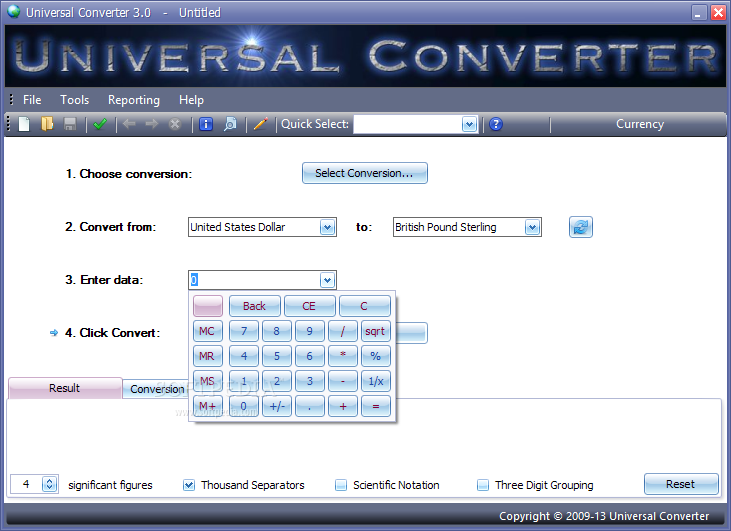The width and height of the screenshot is (731, 531).
Task: Click the Select Conversion... button
Action: pyautogui.click(x=365, y=173)
